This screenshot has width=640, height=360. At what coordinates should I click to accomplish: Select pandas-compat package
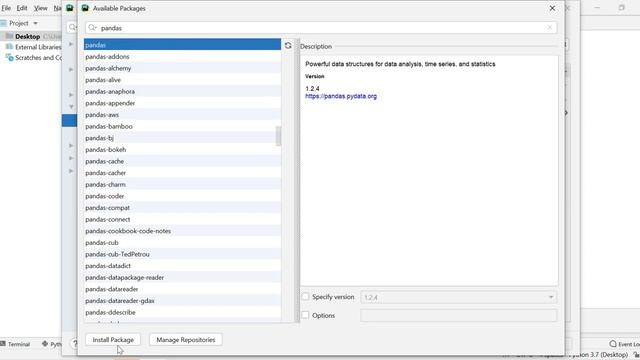(182, 208)
